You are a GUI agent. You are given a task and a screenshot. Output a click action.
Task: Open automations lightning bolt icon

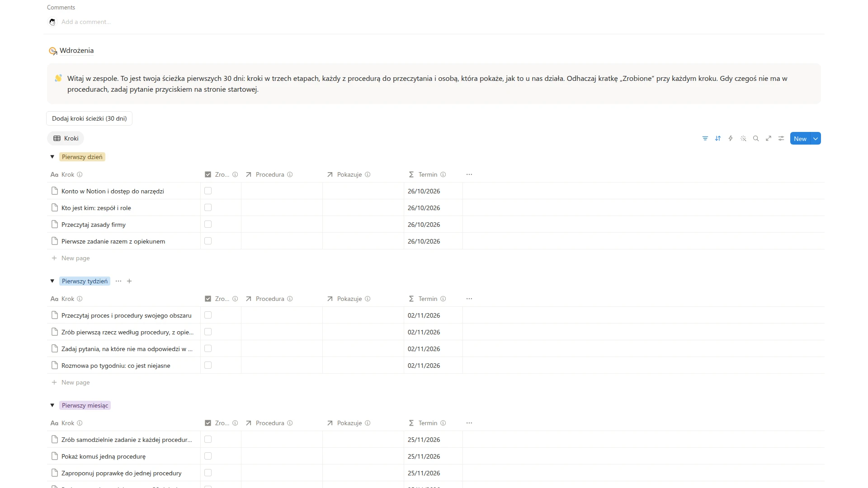tap(730, 139)
